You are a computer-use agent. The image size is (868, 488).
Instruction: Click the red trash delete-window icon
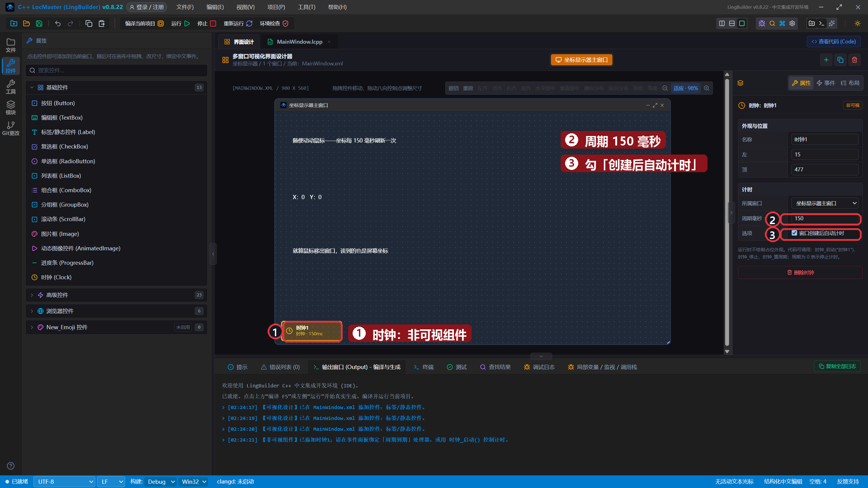point(854,60)
